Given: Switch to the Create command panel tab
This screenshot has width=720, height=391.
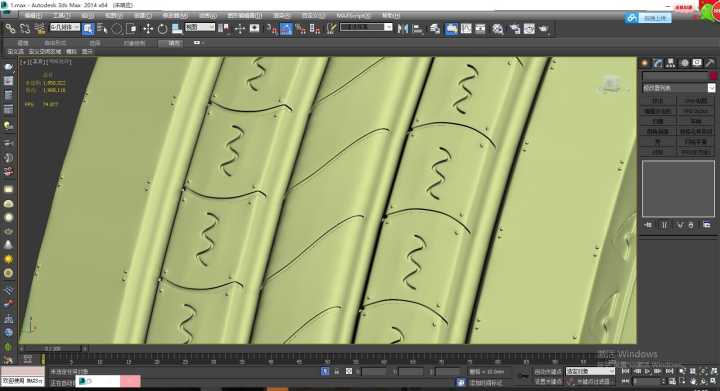Looking at the screenshot, I should click(645, 63).
